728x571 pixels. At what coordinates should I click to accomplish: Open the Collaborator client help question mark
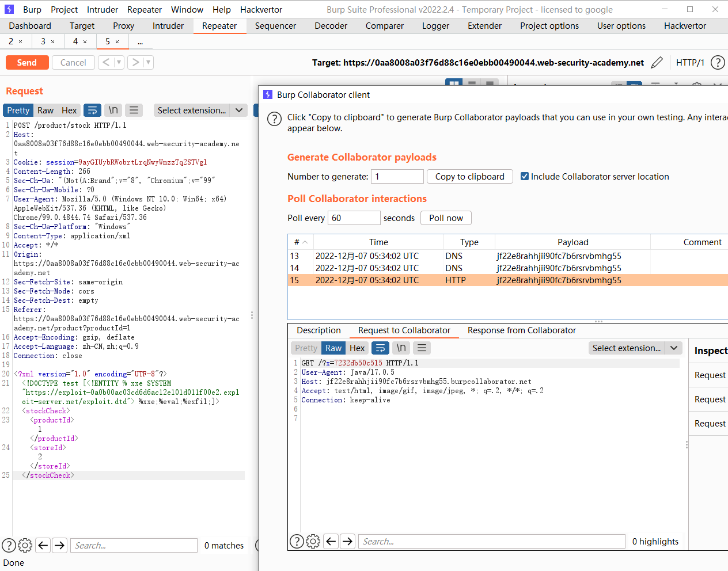[x=274, y=119]
